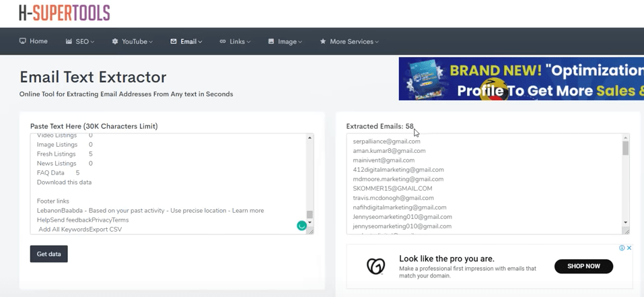This screenshot has height=297, width=644.
Task: Click the YouTube gear icon
Action: click(x=115, y=42)
